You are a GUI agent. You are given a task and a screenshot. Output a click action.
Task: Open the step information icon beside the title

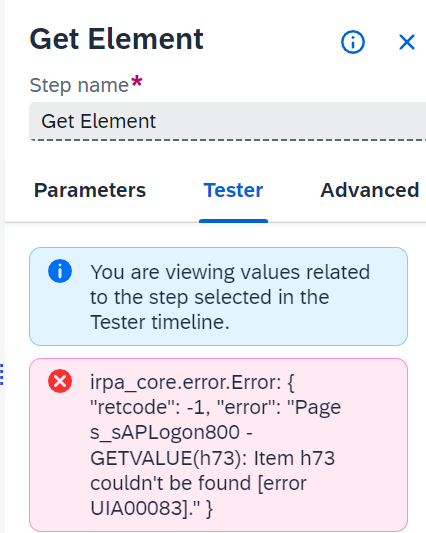click(353, 42)
